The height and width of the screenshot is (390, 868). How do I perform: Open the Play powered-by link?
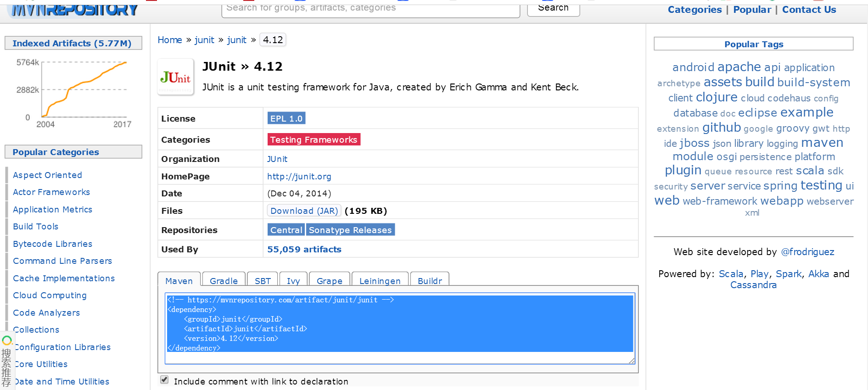(x=759, y=274)
